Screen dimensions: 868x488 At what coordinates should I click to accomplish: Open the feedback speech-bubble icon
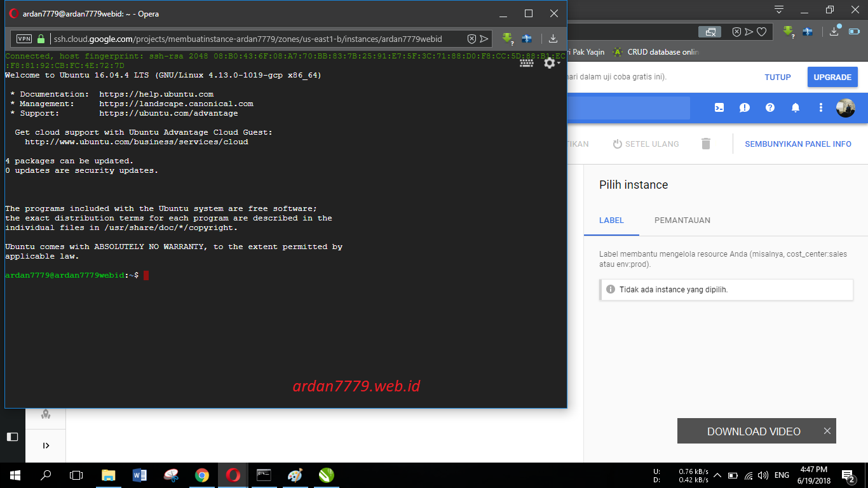(x=744, y=108)
